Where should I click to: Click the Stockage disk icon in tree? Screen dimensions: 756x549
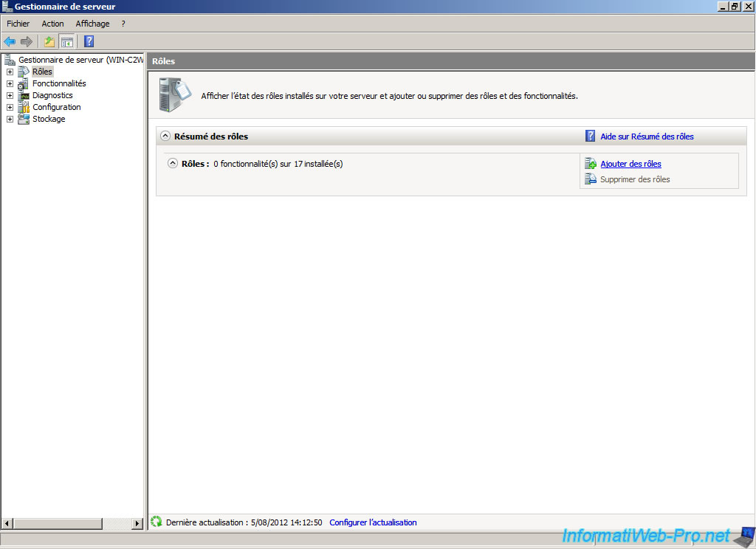pyautogui.click(x=24, y=119)
